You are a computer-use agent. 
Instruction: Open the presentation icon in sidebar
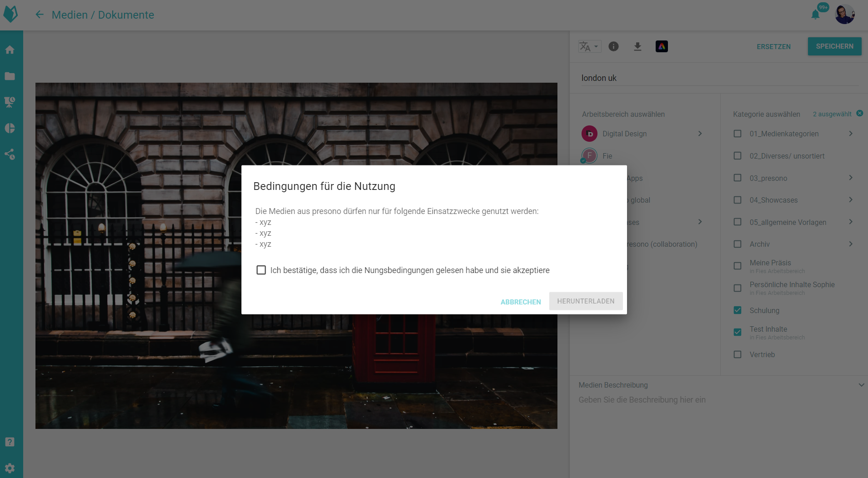coord(10,102)
